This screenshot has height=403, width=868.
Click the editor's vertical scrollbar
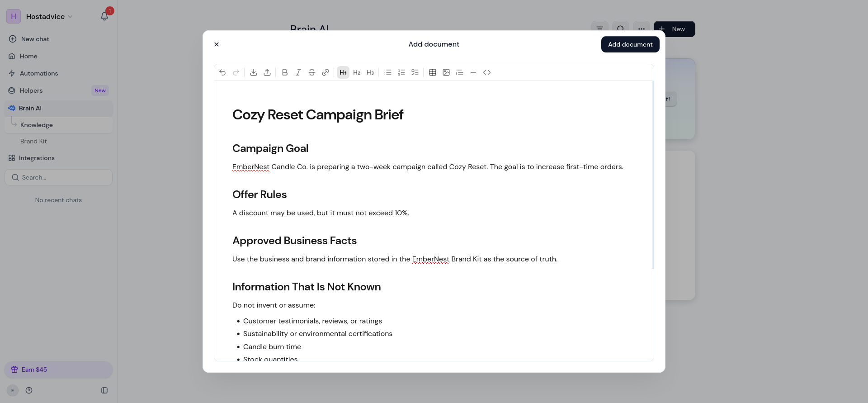pyautogui.click(x=653, y=175)
